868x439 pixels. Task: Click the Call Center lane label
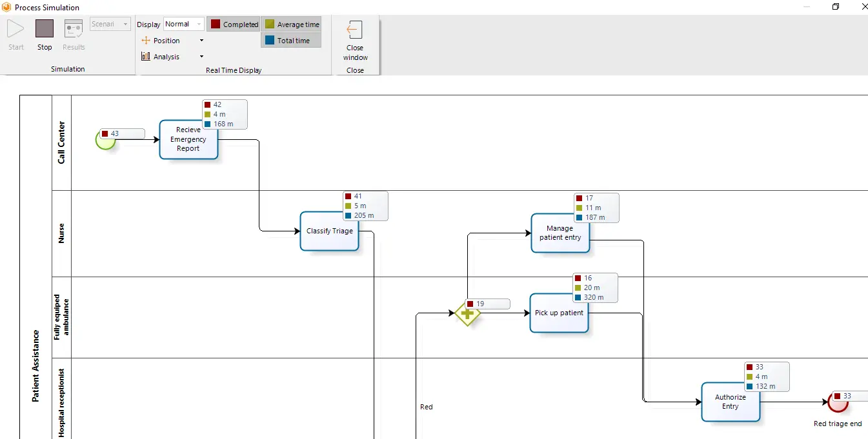[x=62, y=142]
